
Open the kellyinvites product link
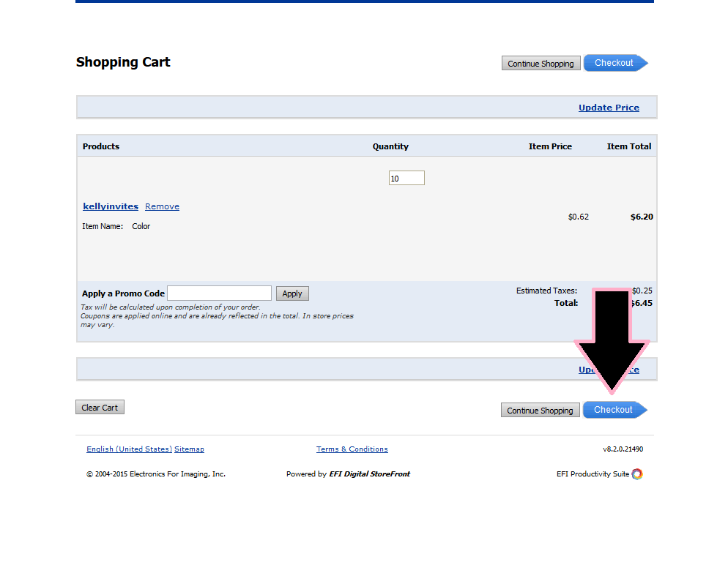(x=111, y=206)
